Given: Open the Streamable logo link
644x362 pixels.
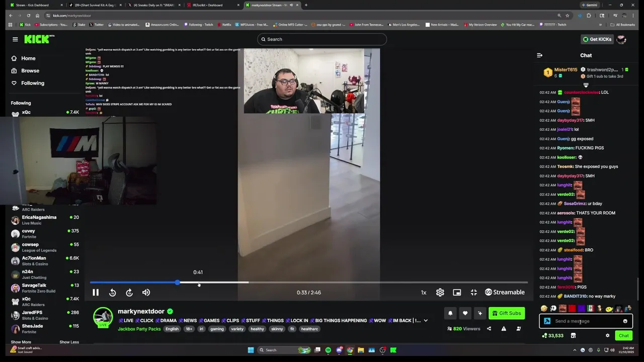Looking at the screenshot, I should [x=505, y=292].
